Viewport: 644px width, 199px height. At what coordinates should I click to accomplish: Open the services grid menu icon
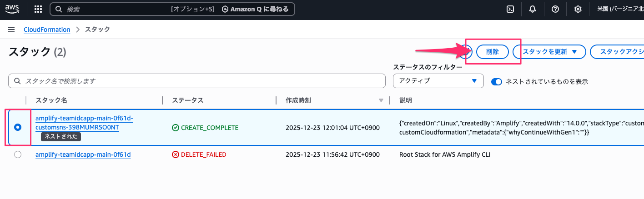coord(38,9)
